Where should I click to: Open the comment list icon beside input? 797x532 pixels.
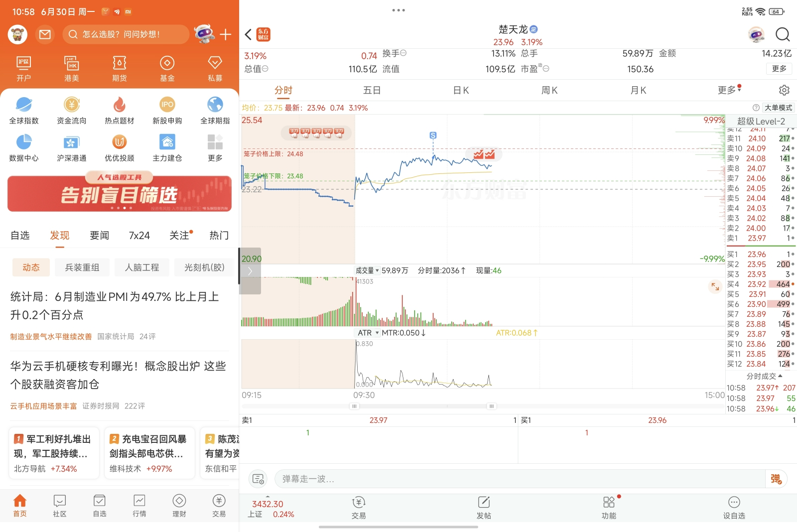click(x=258, y=479)
